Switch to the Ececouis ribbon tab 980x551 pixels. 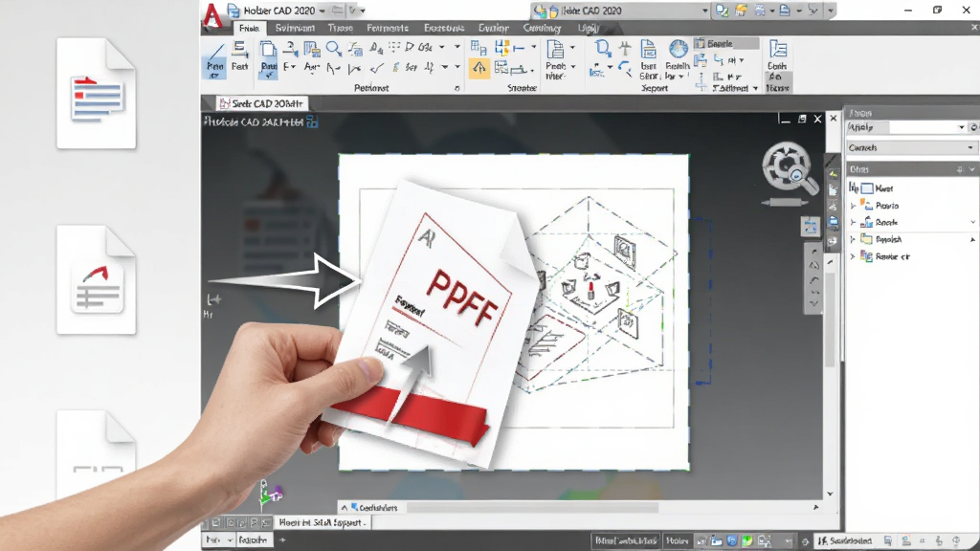(444, 28)
